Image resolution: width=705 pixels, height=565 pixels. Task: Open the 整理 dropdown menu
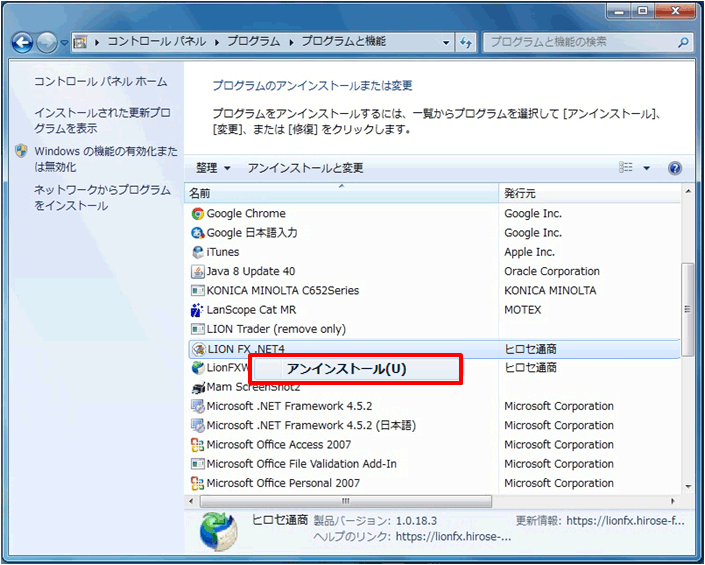pos(213,168)
